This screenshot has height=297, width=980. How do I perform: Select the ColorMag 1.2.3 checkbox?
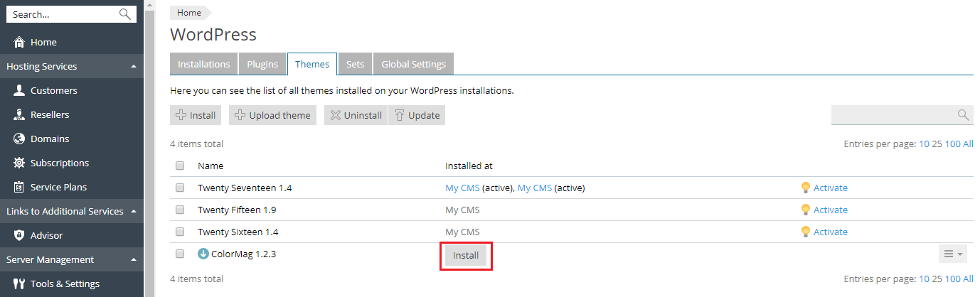point(180,254)
